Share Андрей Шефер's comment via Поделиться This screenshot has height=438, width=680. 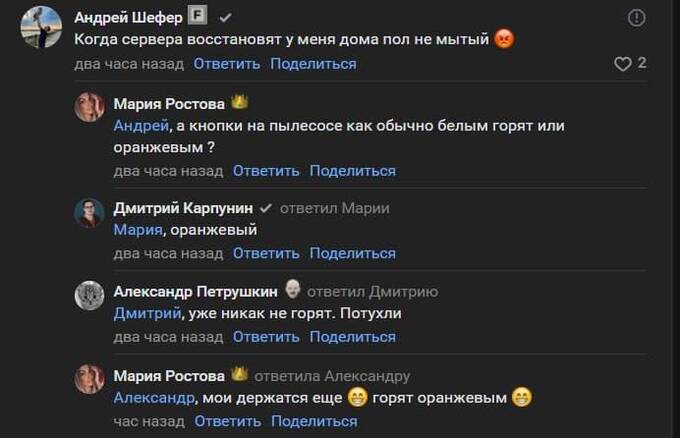pyautogui.click(x=313, y=63)
